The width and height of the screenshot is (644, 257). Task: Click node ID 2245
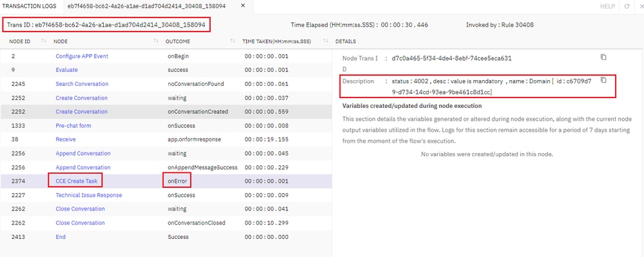19,84
